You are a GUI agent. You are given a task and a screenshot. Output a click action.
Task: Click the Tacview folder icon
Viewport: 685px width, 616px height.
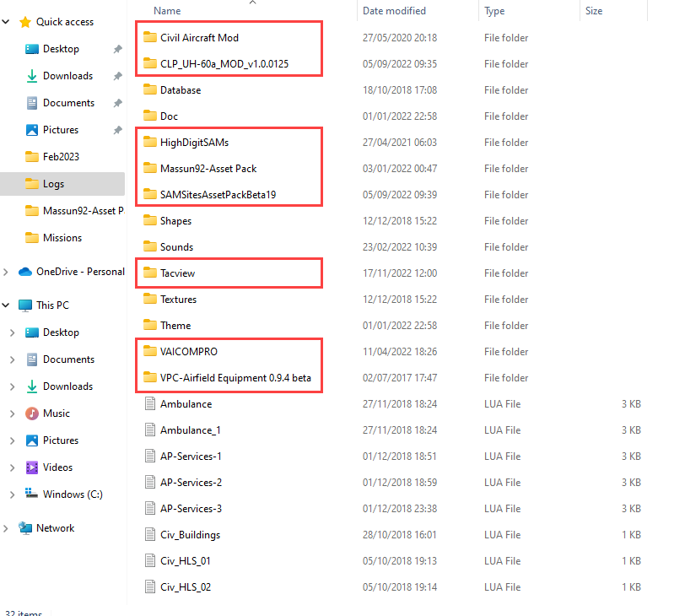[150, 273]
